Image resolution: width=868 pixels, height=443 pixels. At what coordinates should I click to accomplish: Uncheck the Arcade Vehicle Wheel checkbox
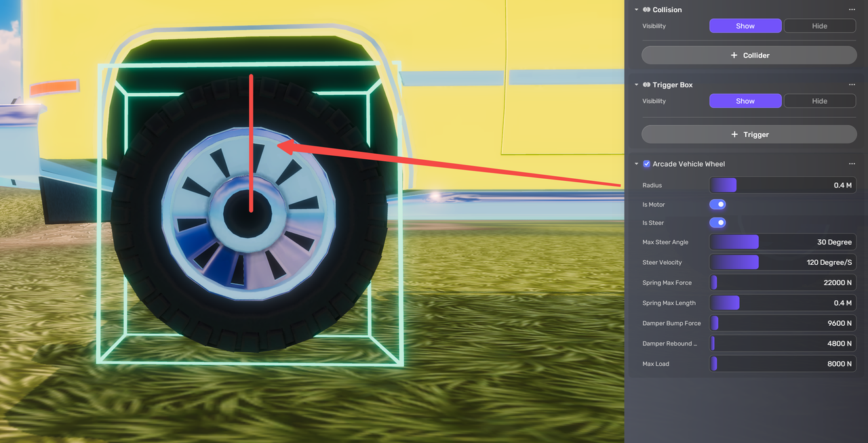[x=646, y=163]
